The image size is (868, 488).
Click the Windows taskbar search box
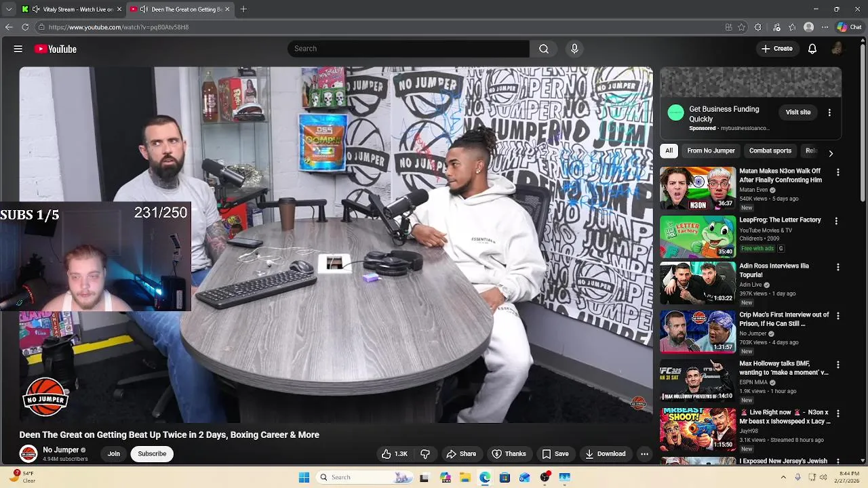[366, 477]
